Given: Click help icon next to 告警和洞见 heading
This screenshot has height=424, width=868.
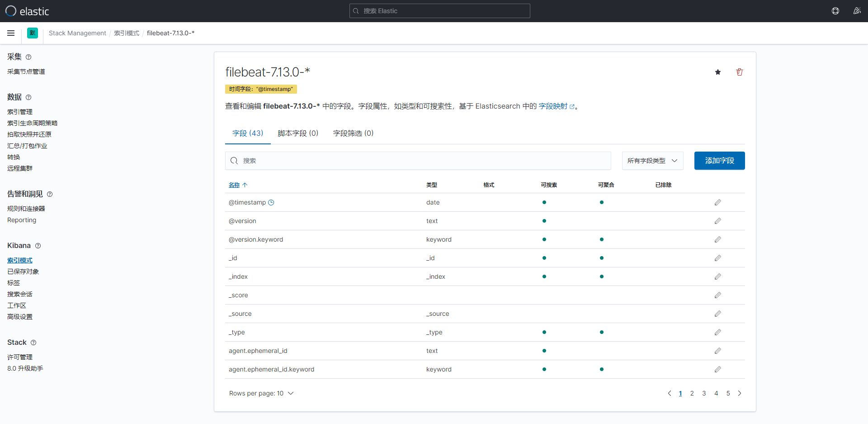Looking at the screenshot, I should 50,194.
